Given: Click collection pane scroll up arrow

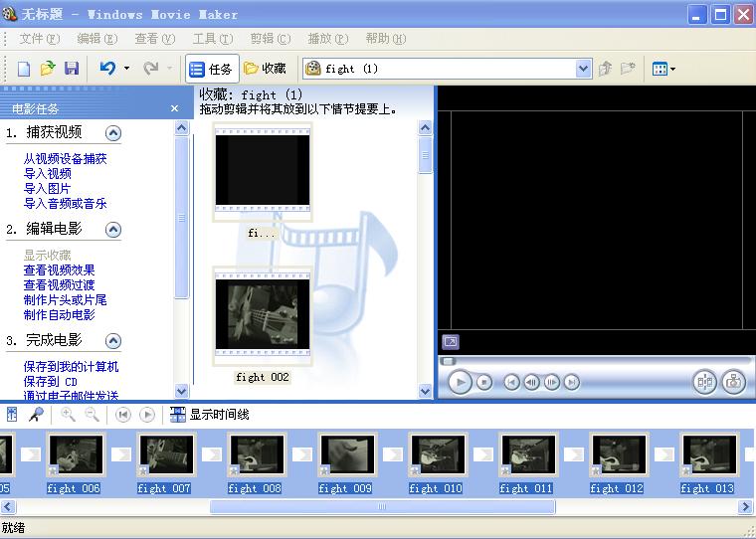Looking at the screenshot, I should coord(425,127).
